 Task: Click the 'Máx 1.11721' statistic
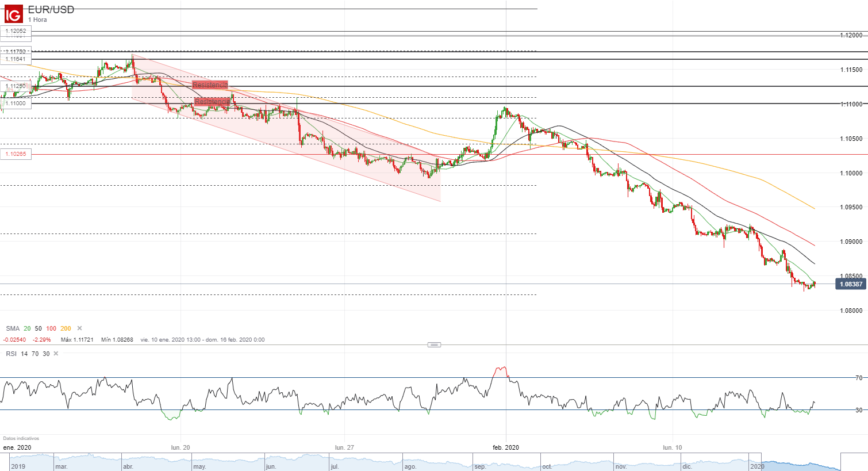(x=78, y=340)
